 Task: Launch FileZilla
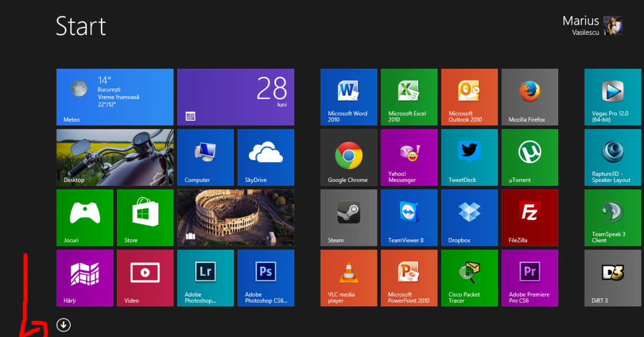530,218
